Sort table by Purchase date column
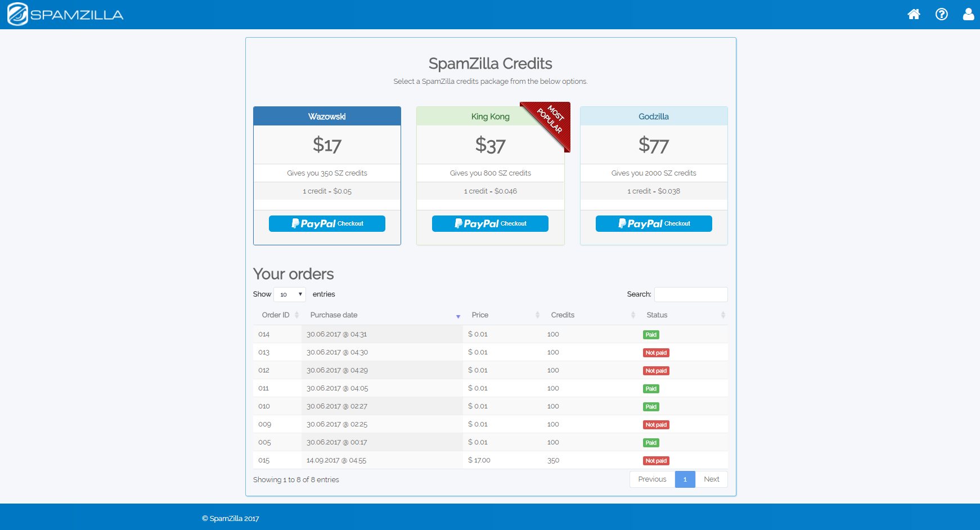This screenshot has width=980, height=530. coord(382,315)
